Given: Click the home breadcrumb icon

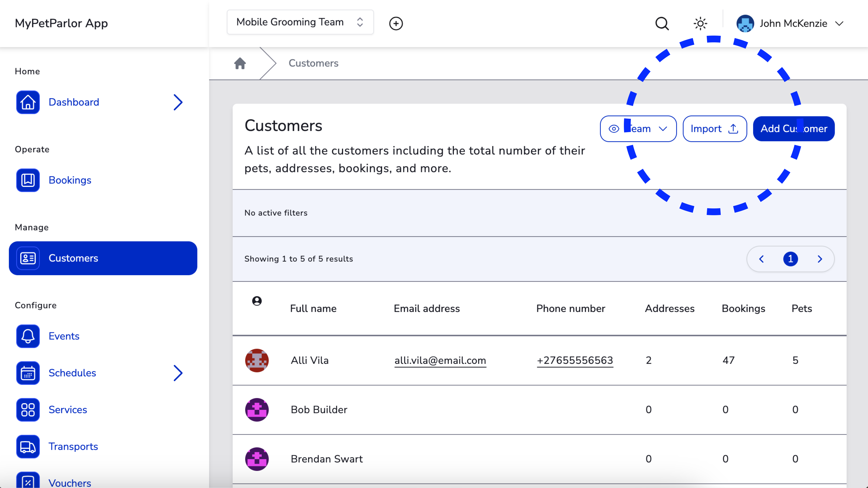Looking at the screenshot, I should (240, 63).
